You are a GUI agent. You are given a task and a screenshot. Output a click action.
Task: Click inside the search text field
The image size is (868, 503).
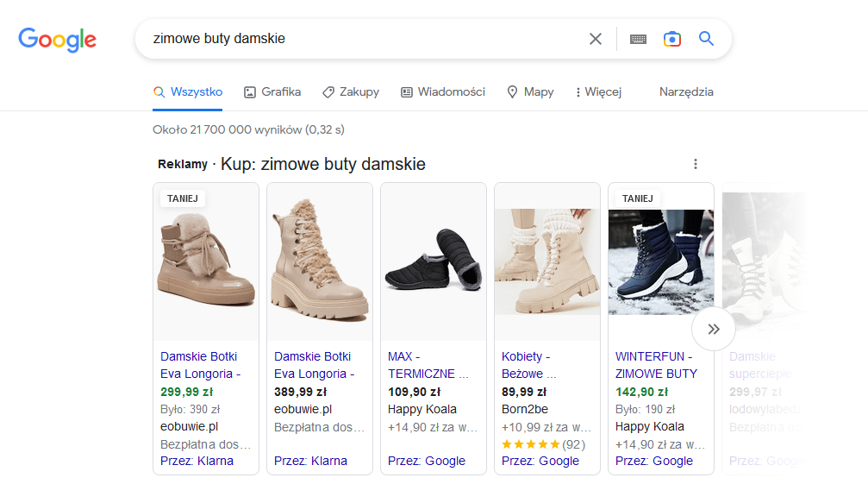(x=362, y=39)
